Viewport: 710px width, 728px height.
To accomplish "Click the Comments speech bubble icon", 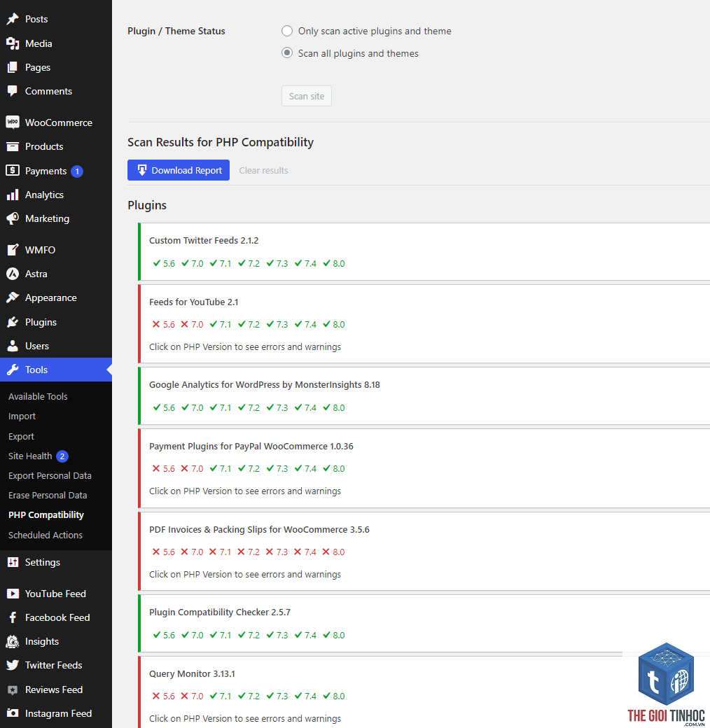I will click(13, 91).
